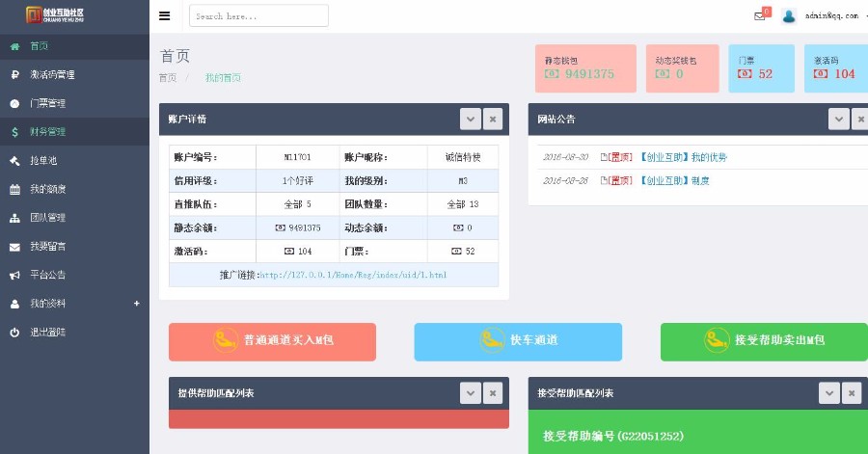Click the envelope icon beside 我要留言

tap(14, 247)
